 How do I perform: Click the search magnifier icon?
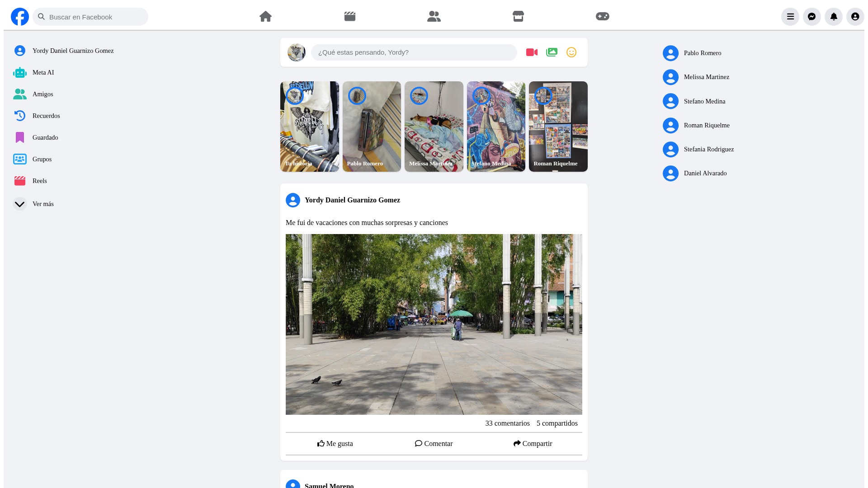(x=41, y=17)
